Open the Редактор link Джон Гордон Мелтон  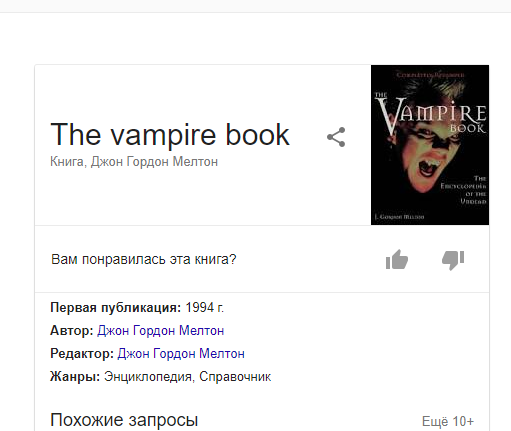tap(181, 353)
